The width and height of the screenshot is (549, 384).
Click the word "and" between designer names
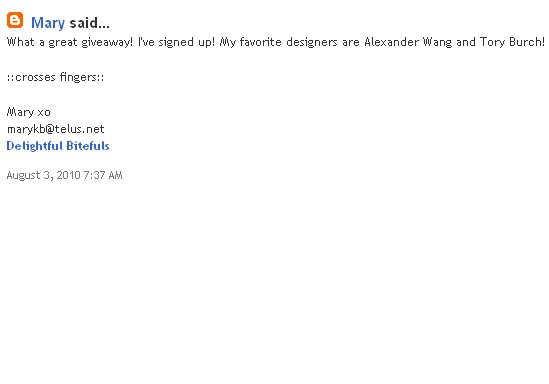[466, 42]
